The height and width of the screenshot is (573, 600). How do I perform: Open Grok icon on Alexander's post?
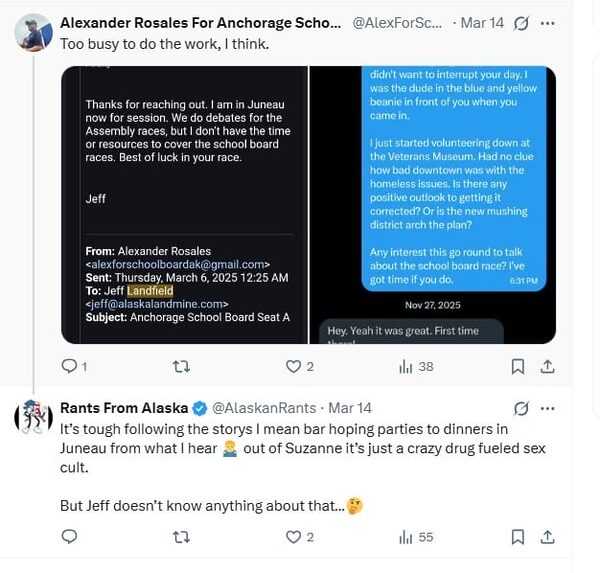[x=520, y=23]
